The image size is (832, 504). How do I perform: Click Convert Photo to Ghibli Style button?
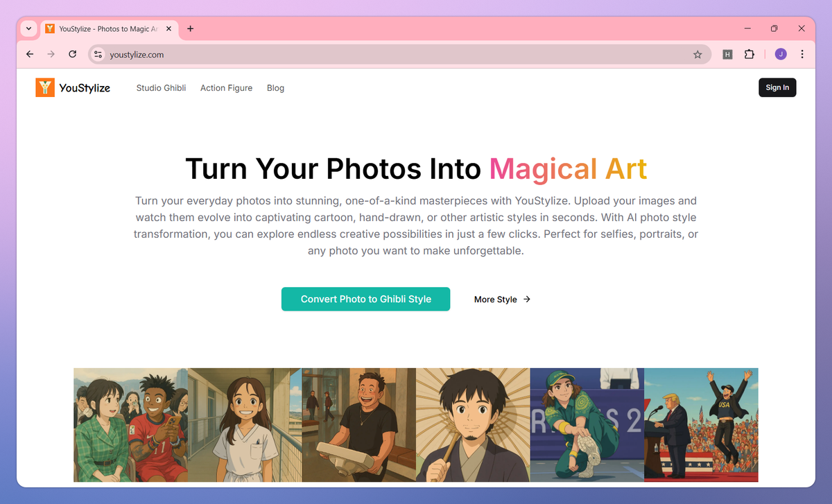pos(365,299)
